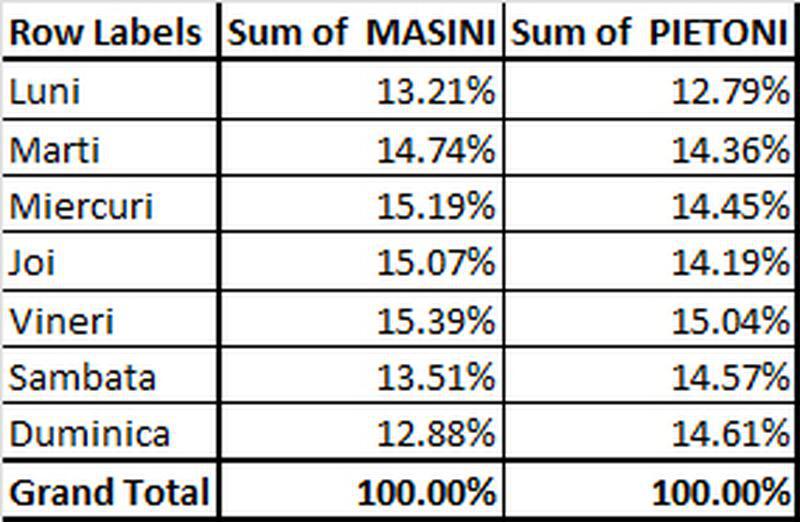
Task: Click the 15.19% MASINI cell for Miercuri
Action: click(362, 205)
